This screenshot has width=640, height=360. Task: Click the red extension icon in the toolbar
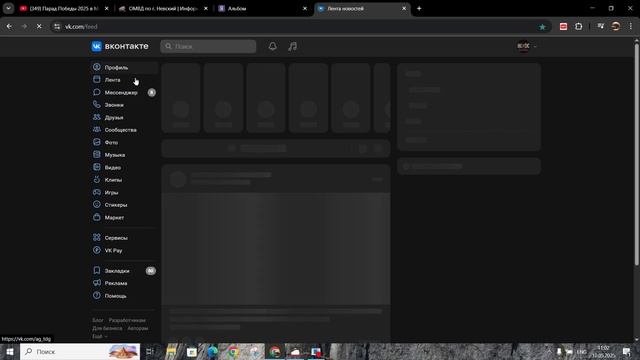(x=563, y=27)
